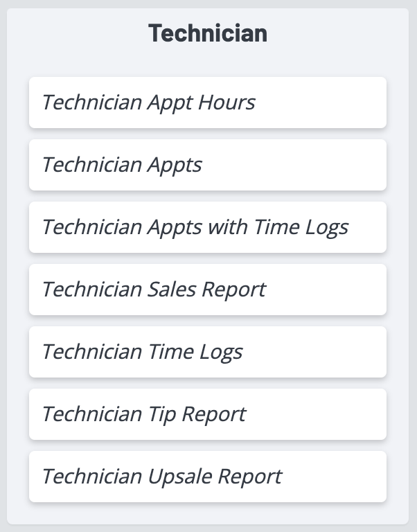Click the second report card, Technician Appts
The width and height of the screenshot is (417, 532).
[207, 165]
